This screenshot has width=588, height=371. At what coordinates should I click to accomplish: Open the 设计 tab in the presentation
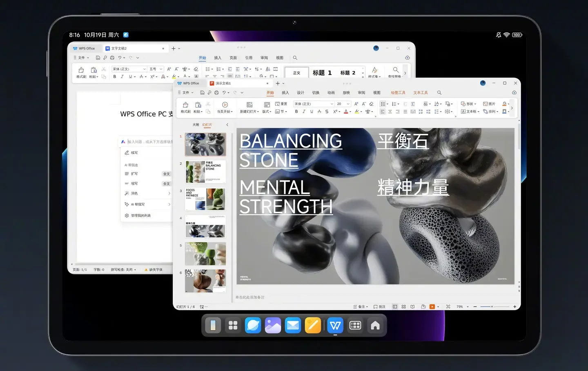tap(301, 93)
